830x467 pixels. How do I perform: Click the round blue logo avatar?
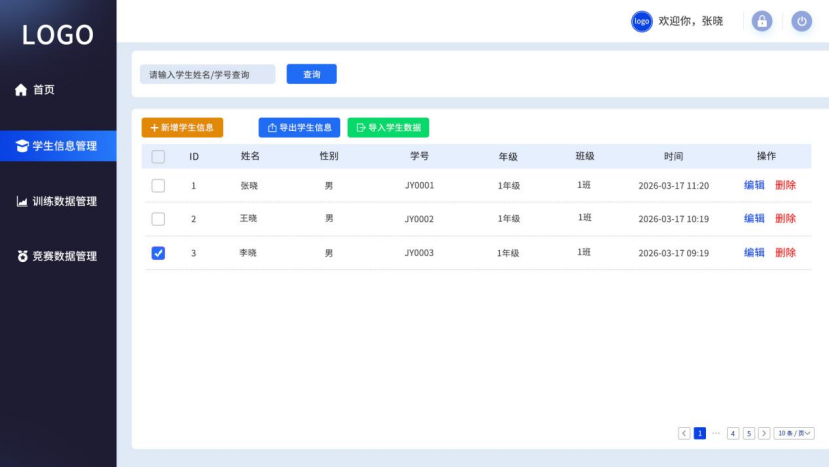click(642, 21)
